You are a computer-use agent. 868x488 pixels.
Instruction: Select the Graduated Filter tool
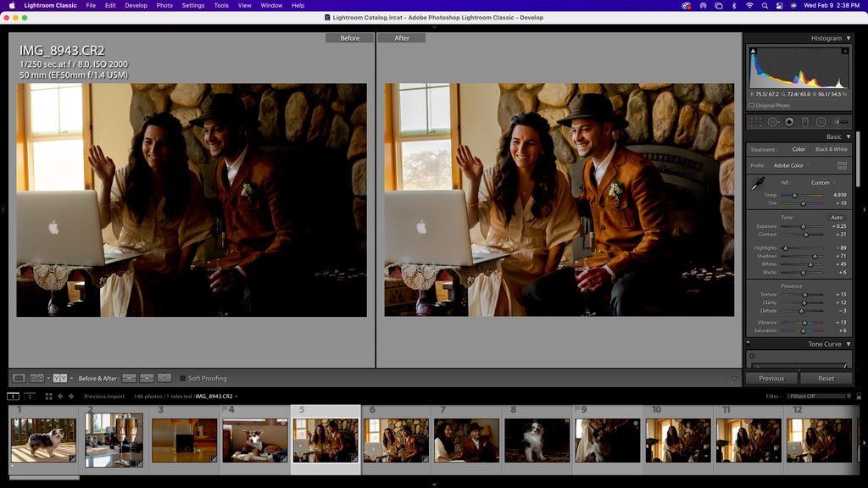click(805, 122)
